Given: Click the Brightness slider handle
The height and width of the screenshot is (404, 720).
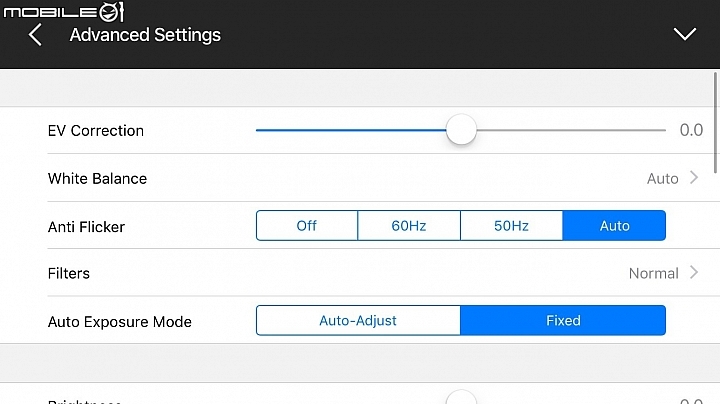Looking at the screenshot, I should (461, 398).
